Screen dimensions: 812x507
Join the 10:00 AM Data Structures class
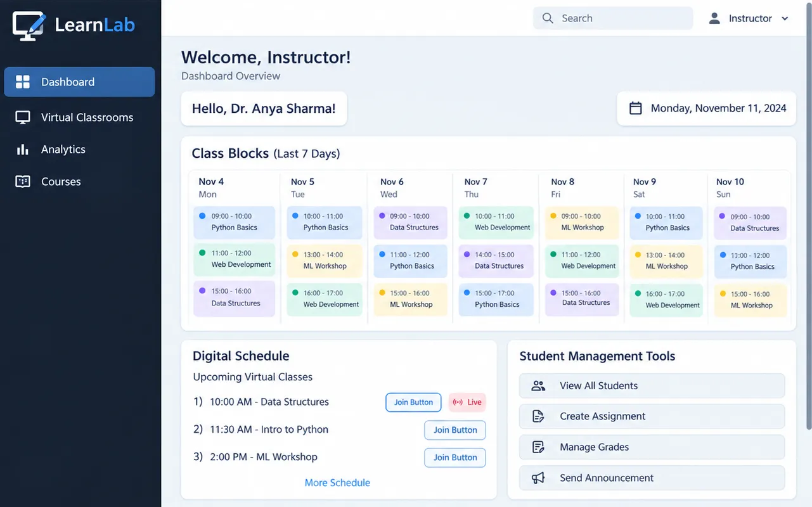coord(413,402)
